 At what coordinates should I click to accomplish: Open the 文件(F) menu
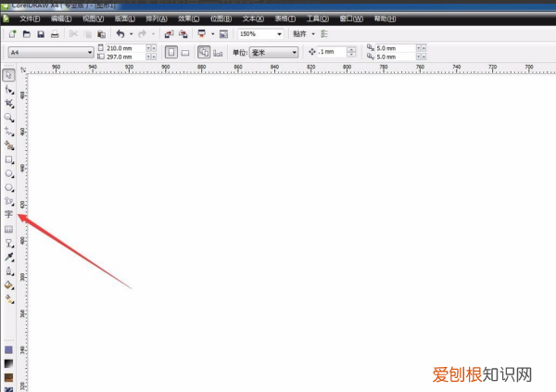[x=32, y=18]
